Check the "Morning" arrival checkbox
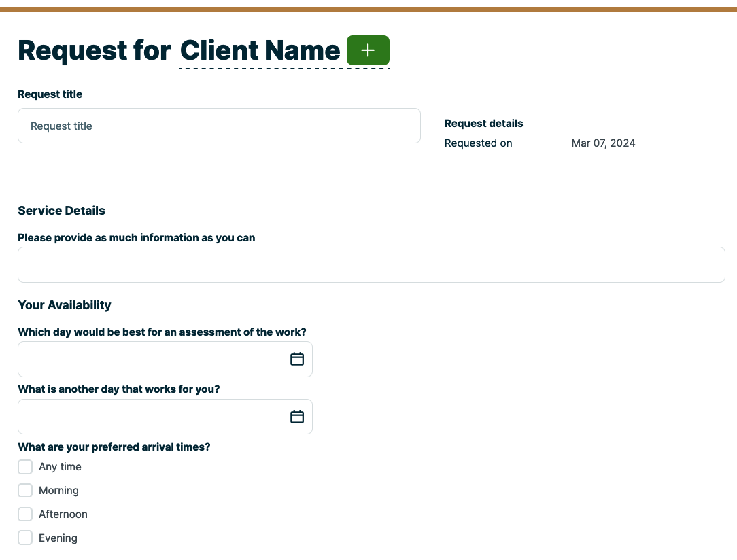737x560 pixels. coord(25,490)
